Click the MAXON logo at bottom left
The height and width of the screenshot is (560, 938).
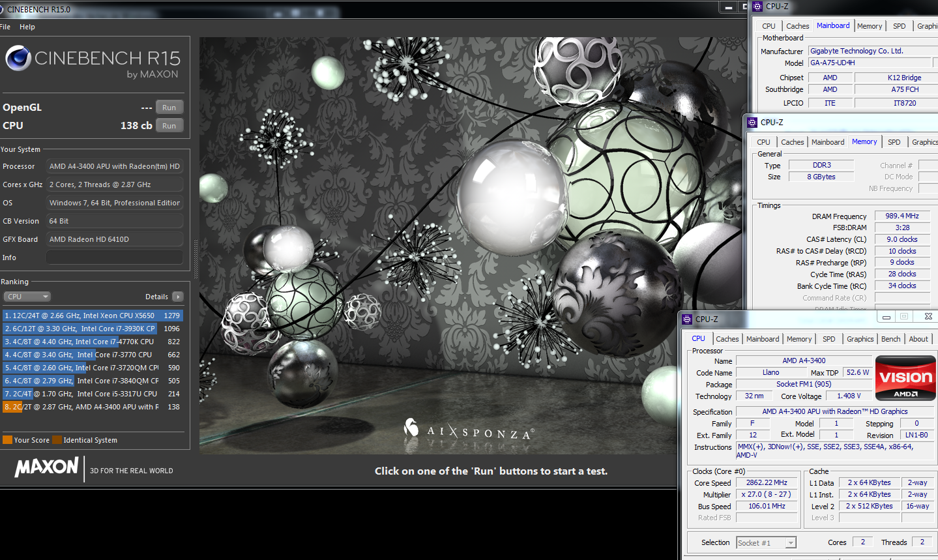point(46,467)
